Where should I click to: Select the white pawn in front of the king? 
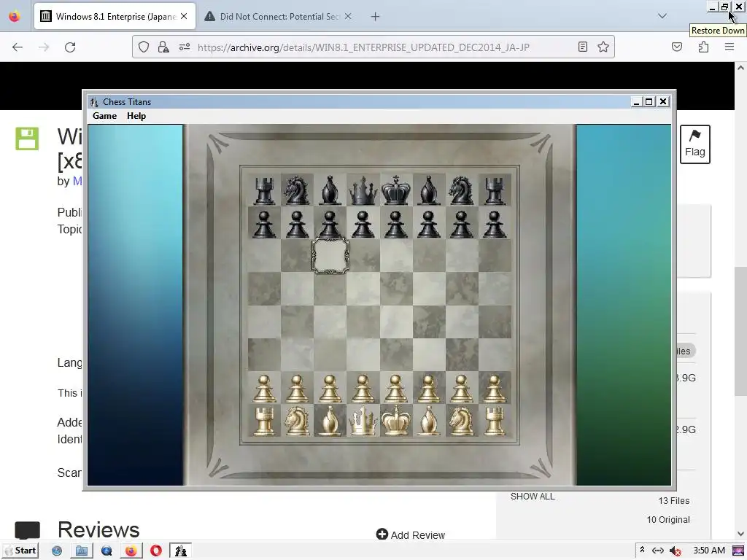396,389
